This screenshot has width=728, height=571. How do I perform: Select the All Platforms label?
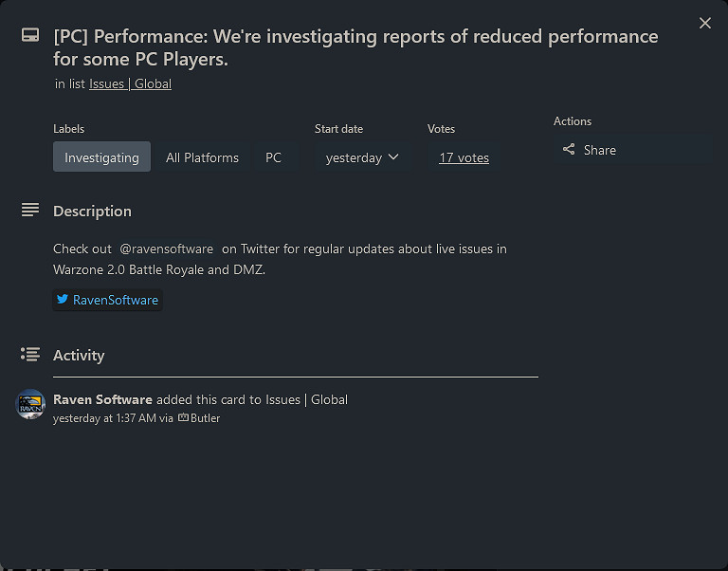coord(202,157)
